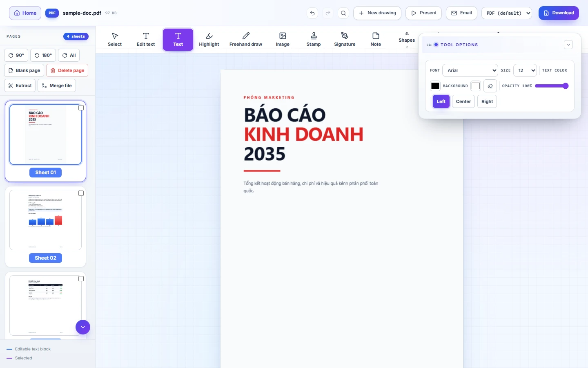This screenshot has width=588, height=368.
Task: Set alignment to Center
Action: click(463, 101)
